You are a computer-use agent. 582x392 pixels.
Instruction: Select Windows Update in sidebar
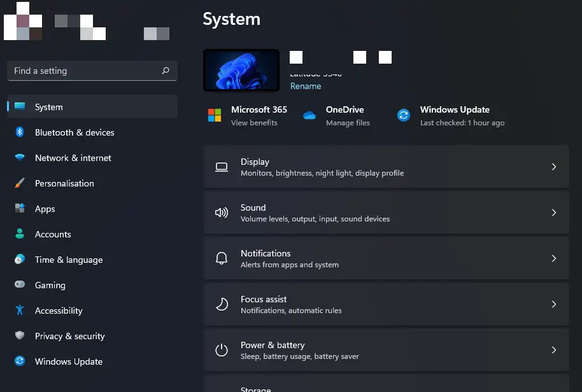click(92, 361)
